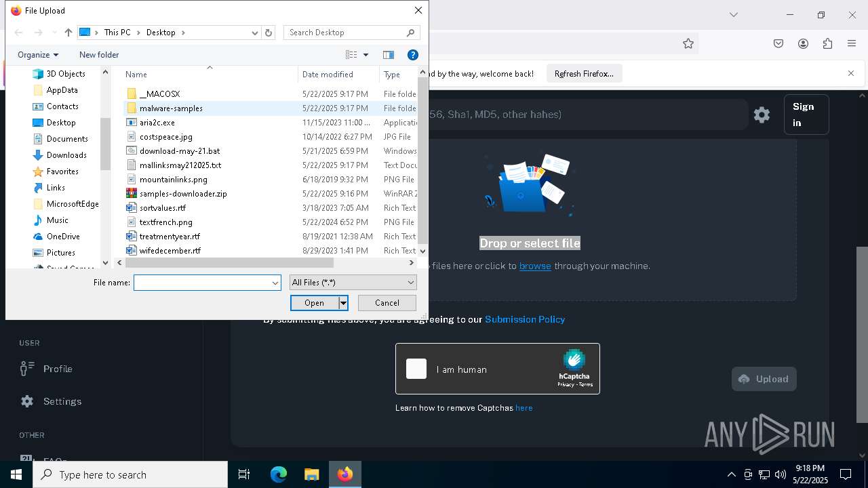Select the samples-downloader.zip WinRAR icon
Image resolution: width=868 pixels, height=488 pixels.
click(132, 194)
